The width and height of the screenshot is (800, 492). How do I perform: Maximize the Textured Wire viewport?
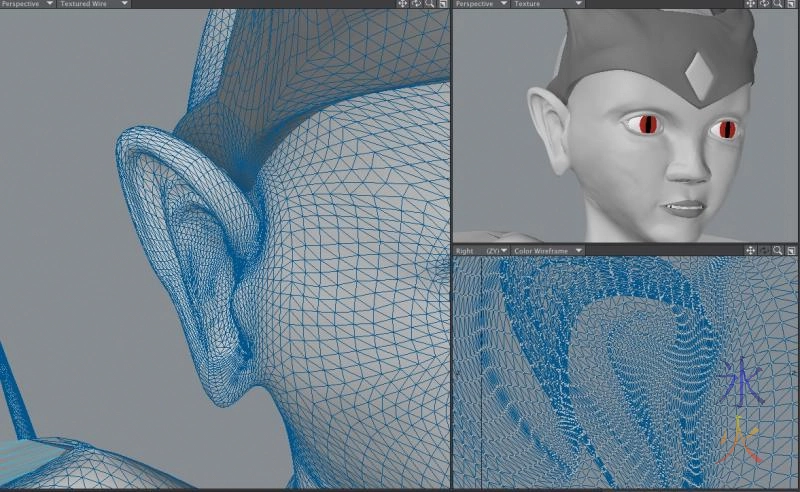442,4
